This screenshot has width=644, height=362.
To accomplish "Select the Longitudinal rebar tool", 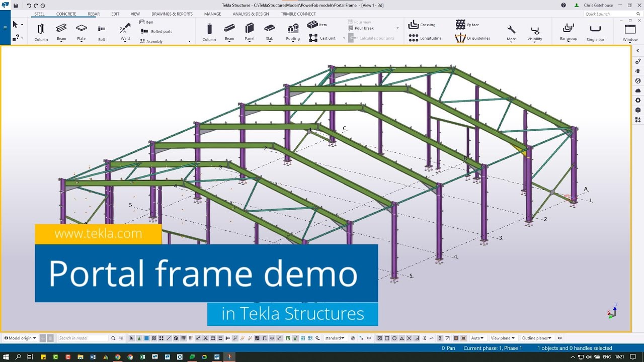I will [x=426, y=38].
